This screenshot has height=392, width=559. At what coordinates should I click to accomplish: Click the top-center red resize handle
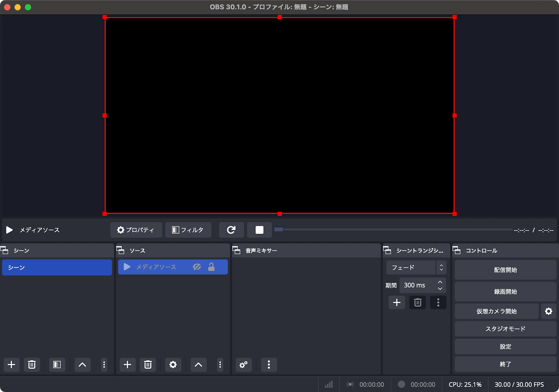pyautogui.click(x=280, y=17)
